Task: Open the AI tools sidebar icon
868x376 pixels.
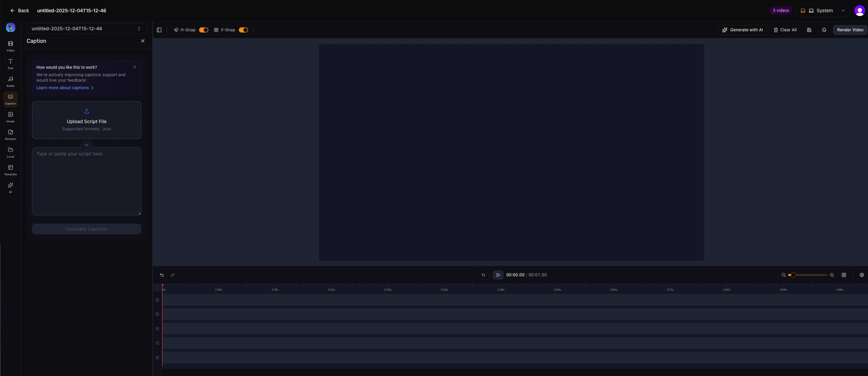Action: 11,187
